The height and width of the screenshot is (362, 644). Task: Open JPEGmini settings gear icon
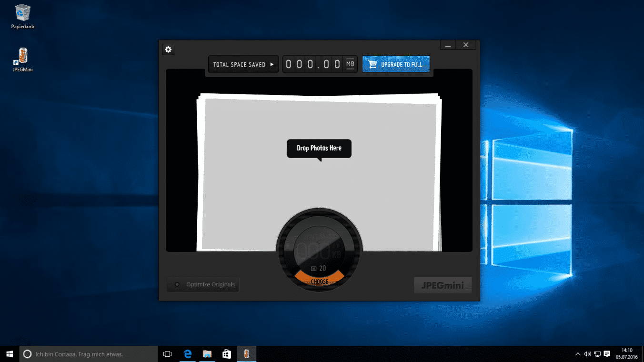(168, 50)
